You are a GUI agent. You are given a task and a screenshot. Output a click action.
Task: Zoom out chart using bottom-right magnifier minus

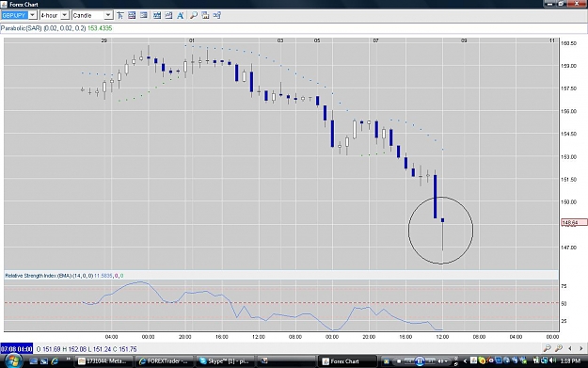click(x=548, y=348)
